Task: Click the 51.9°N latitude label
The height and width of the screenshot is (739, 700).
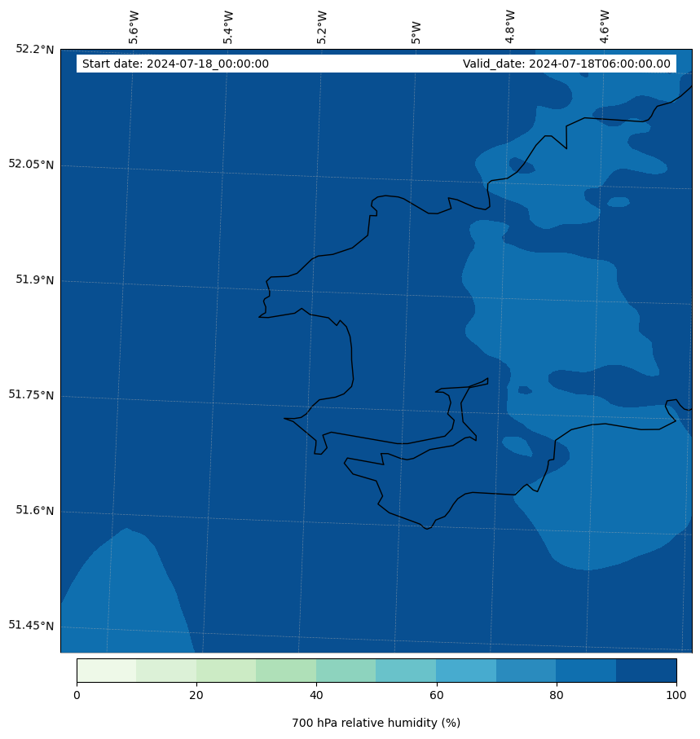Action: 35,279
